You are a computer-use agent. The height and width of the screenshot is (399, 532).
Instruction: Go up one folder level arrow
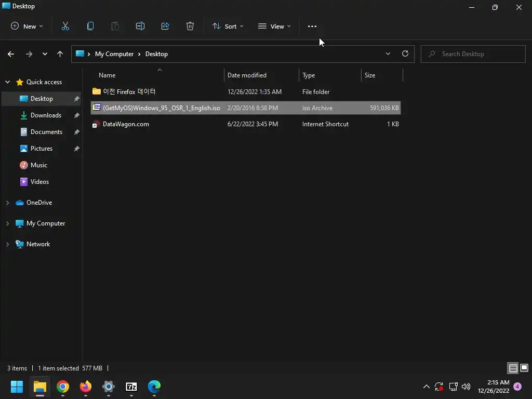pos(60,54)
